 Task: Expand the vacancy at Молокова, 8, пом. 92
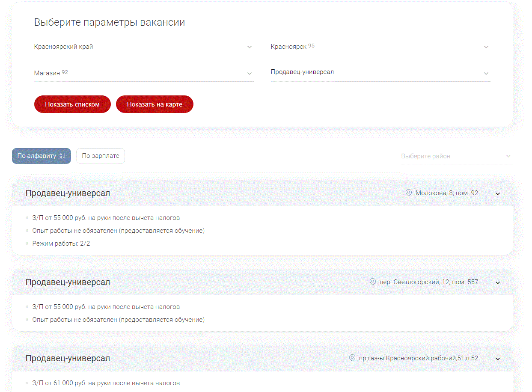click(x=498, y=193)
